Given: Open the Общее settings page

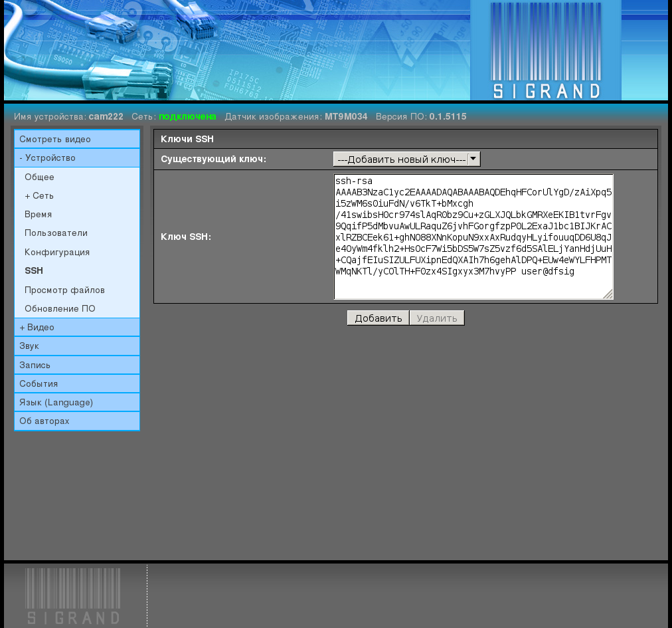Looking at the screenshot, I should coord(39,177).
